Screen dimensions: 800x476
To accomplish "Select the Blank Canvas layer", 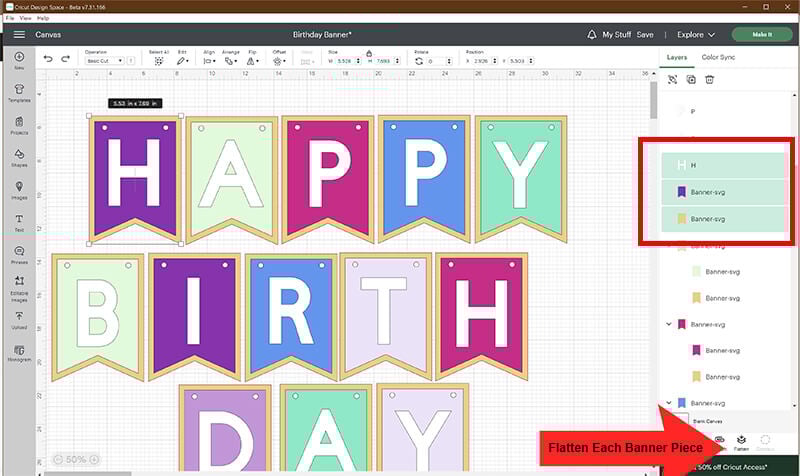I will click(707, 421).
